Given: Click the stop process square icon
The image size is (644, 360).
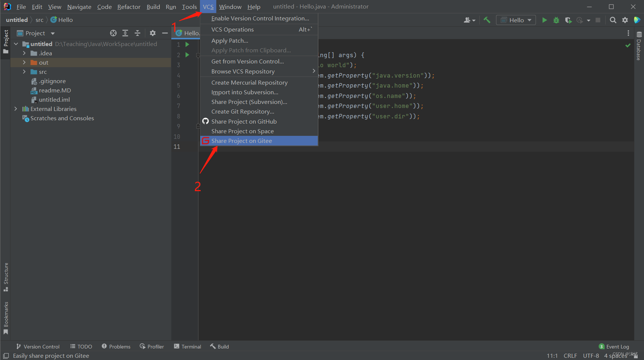Looking at the screenshot, I should (598, 20).
